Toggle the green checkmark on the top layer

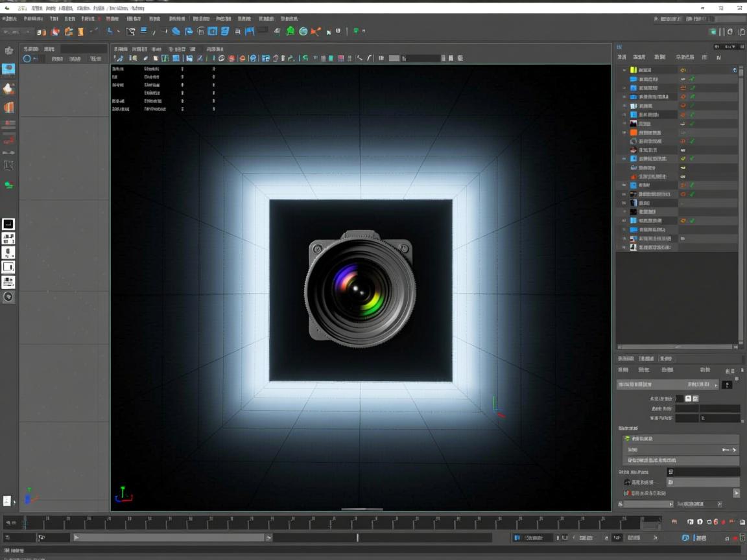[691, 78]
